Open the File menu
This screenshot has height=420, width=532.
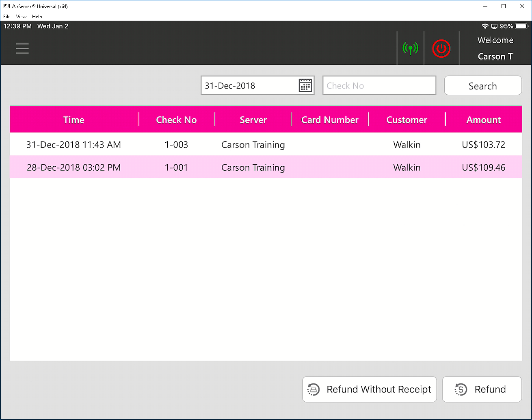pyautogui.click(x=6, y=17)
